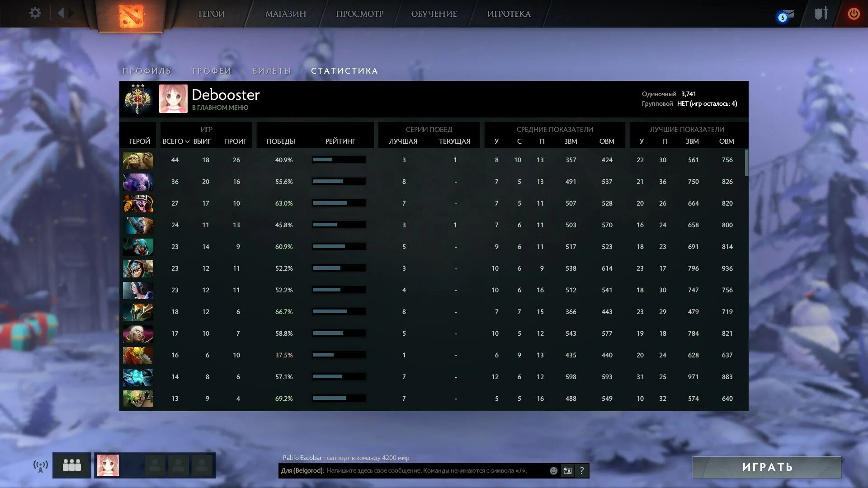Viewport: 868px width, 488px height.
Task: Click the Debooster profile avatar
Action: pyautogui.click(x=173, y=99)
